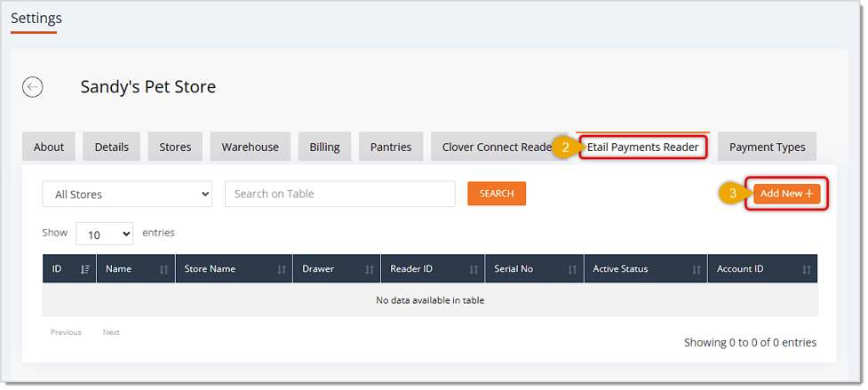This screenshot has height=390, width=868.
Task: Click the orange SEARCH button
Action: tap(497, 194)
